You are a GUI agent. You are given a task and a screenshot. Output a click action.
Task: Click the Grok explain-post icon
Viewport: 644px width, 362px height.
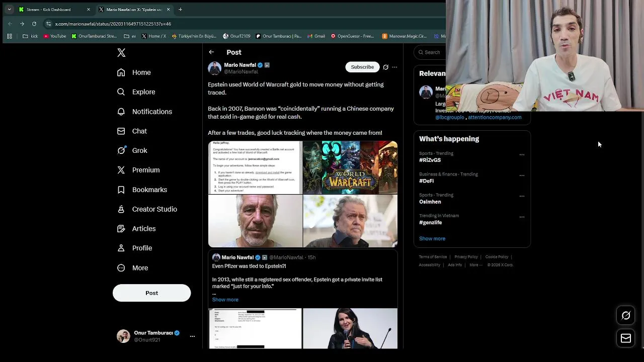click(385, 67)
